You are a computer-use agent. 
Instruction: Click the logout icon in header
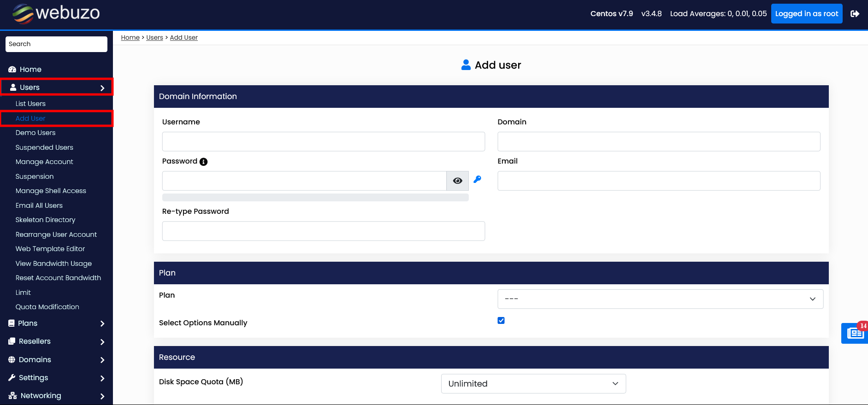point(855,14)
